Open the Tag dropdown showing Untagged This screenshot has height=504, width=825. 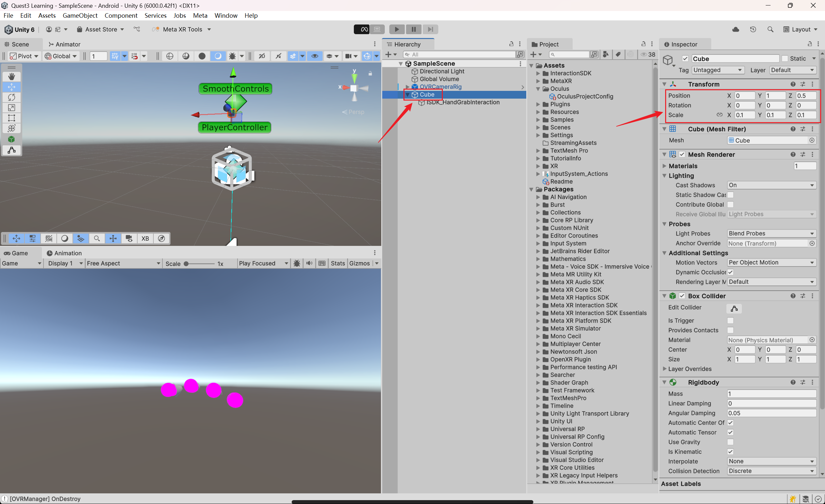pos(718,70)
